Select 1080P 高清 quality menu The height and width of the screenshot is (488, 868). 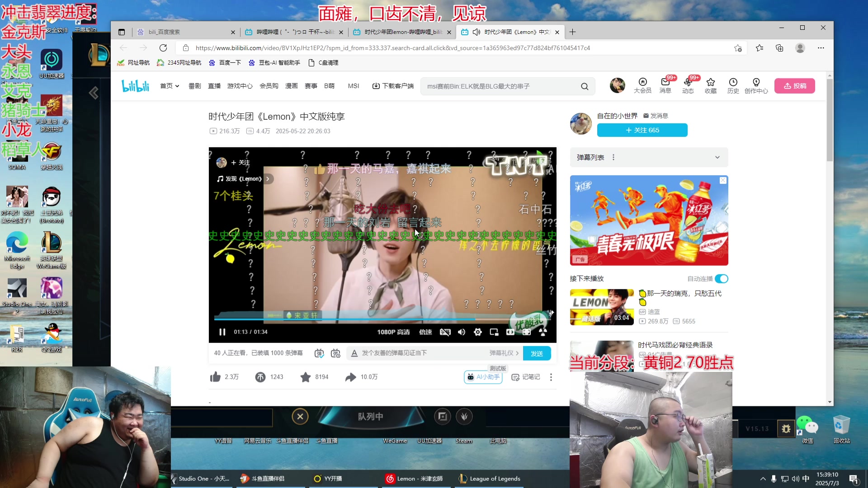tap(393, 332)
